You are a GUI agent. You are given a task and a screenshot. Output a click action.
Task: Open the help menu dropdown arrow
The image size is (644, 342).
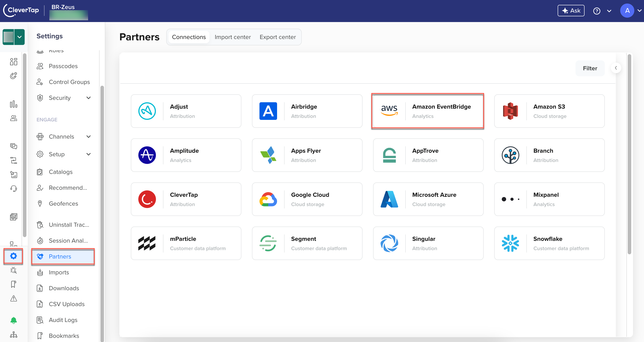[609, 11]
